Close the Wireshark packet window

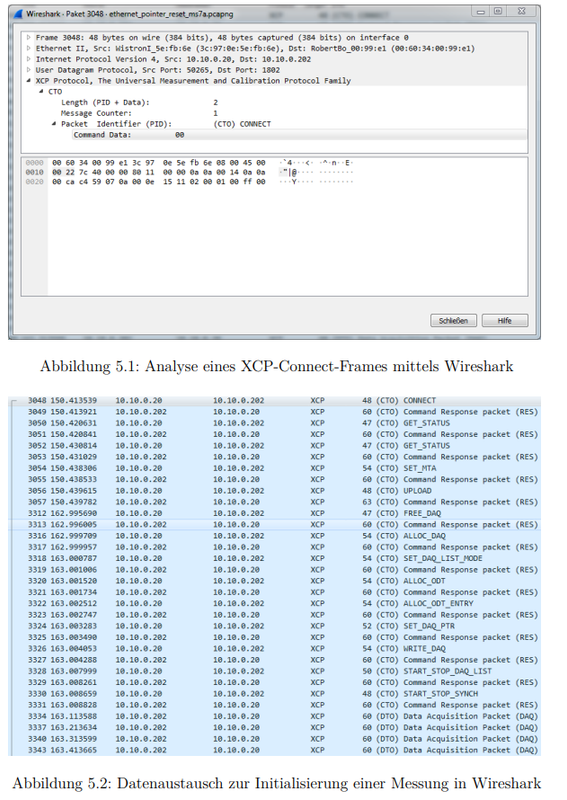point(522,11)
